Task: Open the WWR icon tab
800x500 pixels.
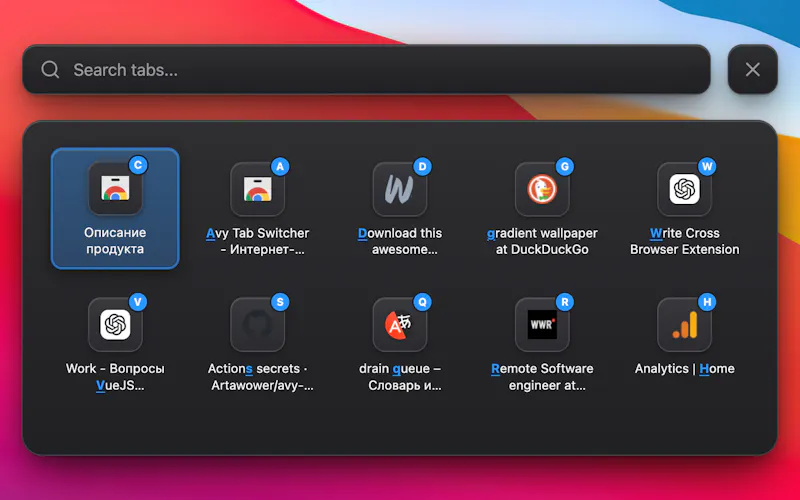Action: 542,324
